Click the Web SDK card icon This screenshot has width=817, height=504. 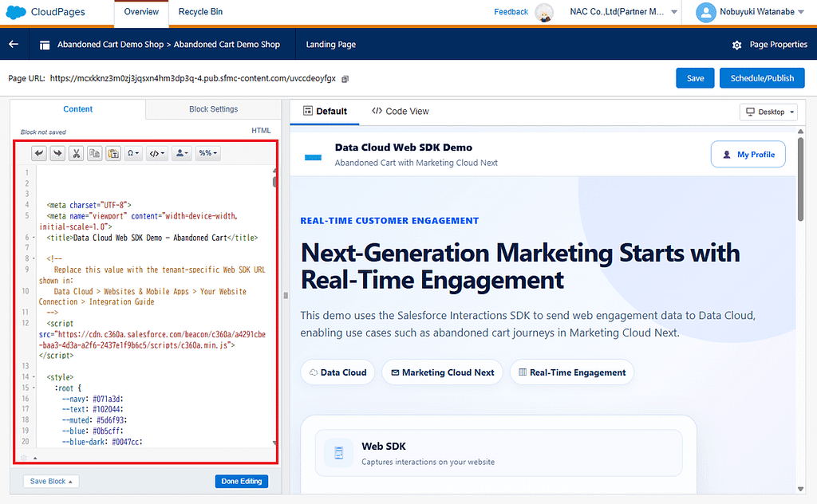click(338, 453)
